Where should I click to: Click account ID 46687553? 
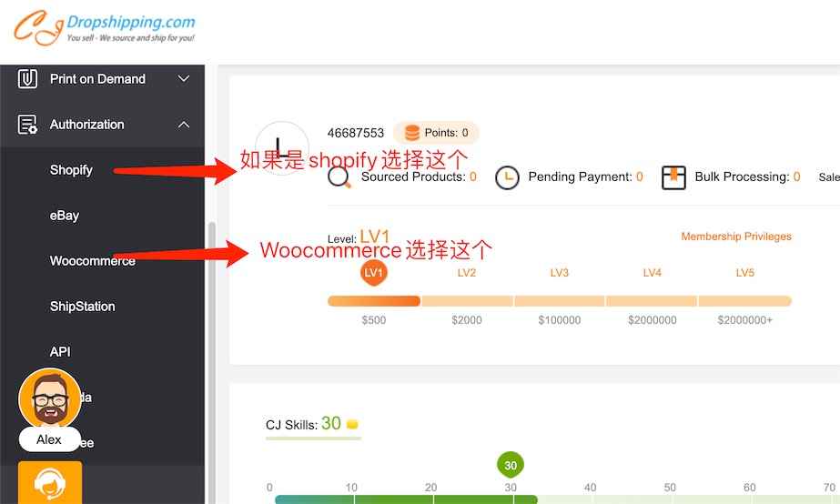tap(356, 133)
